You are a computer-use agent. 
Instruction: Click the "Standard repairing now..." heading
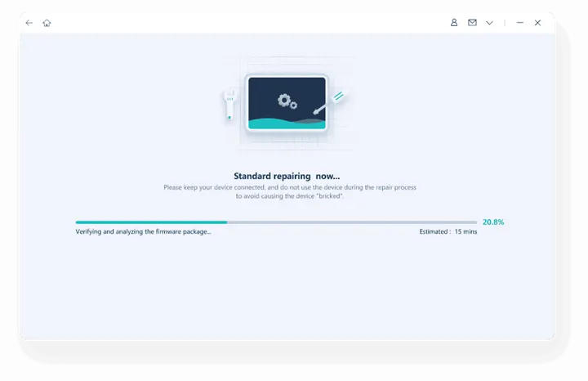[x=287, y=176]
